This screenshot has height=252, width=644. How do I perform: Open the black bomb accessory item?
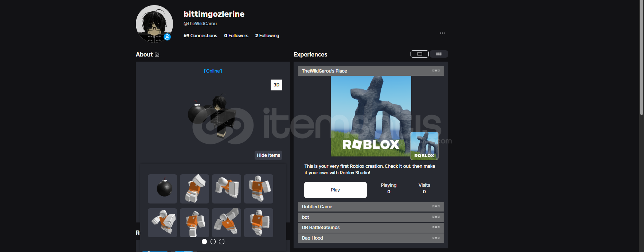tap(162, 189)
